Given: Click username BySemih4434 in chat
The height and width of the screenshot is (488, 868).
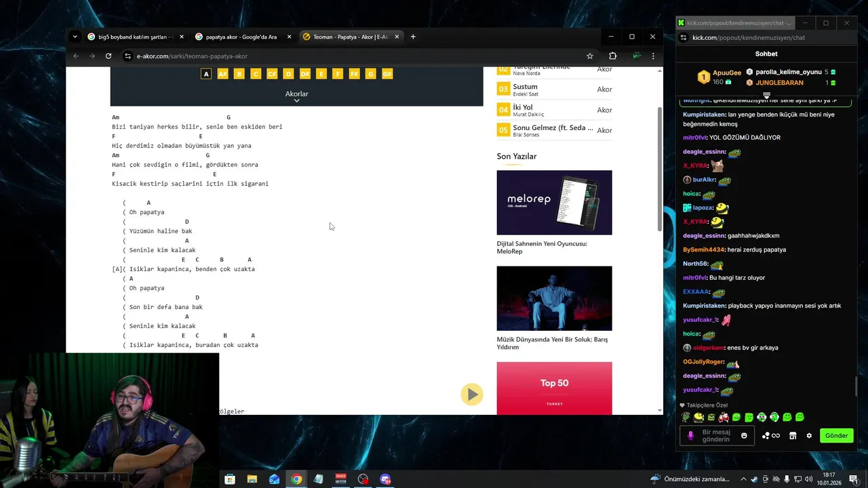Looking at the screenshot, I should pos(704,249).
